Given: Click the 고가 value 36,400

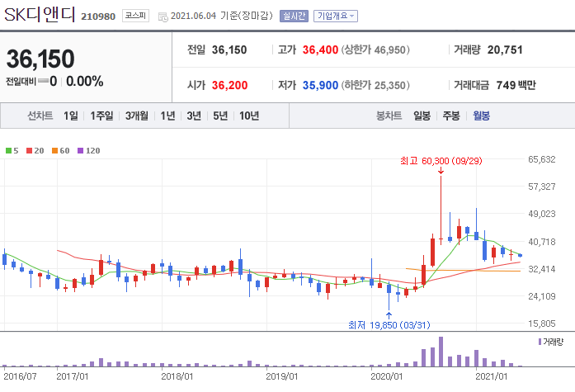Looking at the screenshot, I should pyautogui.click(x=320, y=50).
